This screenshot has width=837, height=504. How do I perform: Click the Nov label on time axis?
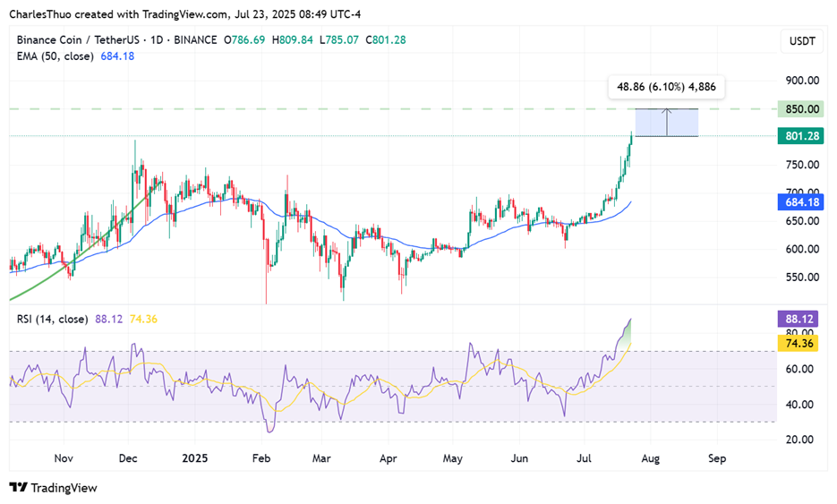click(x=64, y=458)
